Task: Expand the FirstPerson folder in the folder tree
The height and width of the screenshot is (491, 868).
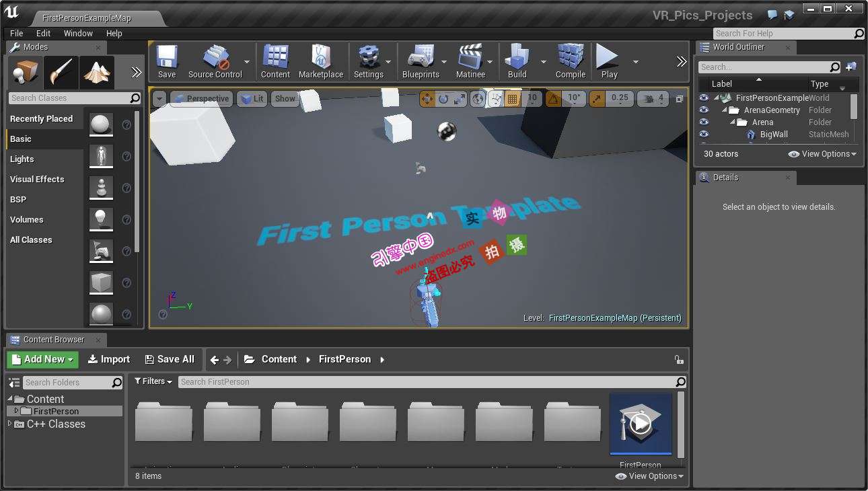Action: tap(16, 410)
